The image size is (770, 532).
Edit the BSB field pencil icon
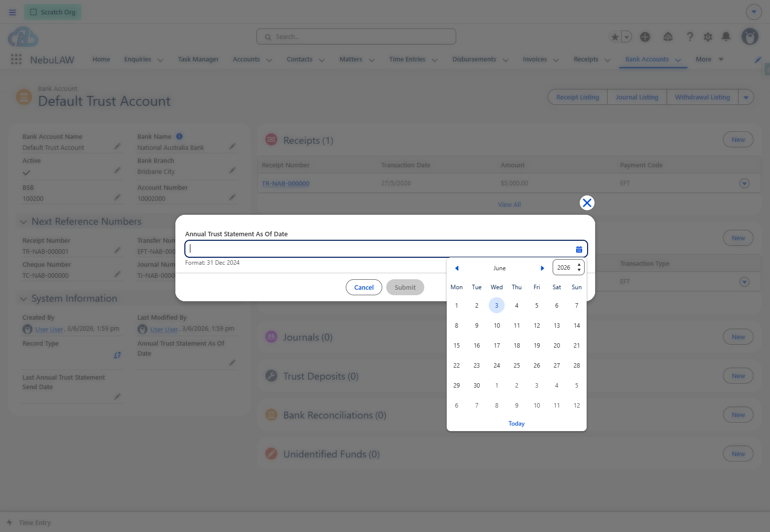pos(117,197)
